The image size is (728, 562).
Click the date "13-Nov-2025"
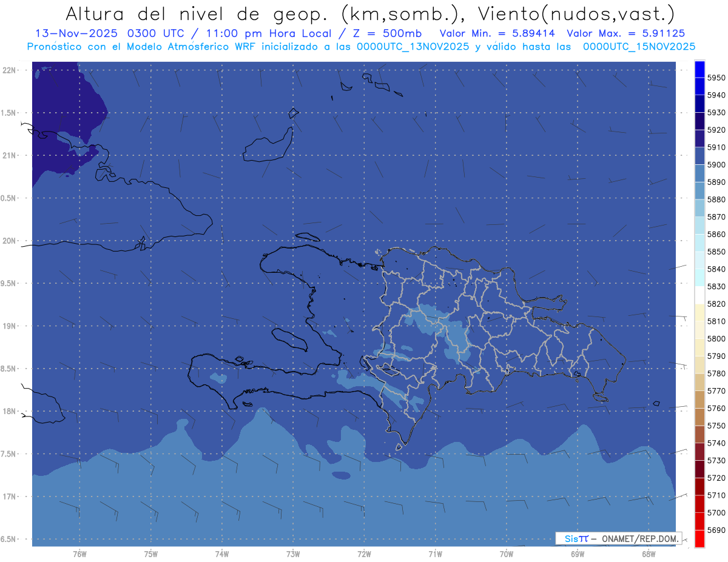[x=75, y=34]
